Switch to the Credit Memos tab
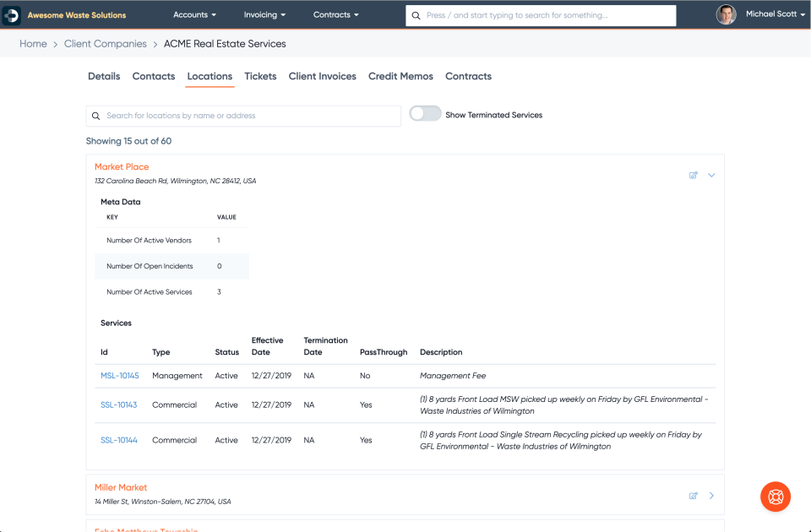811x532 pixels. pos(400,76)
